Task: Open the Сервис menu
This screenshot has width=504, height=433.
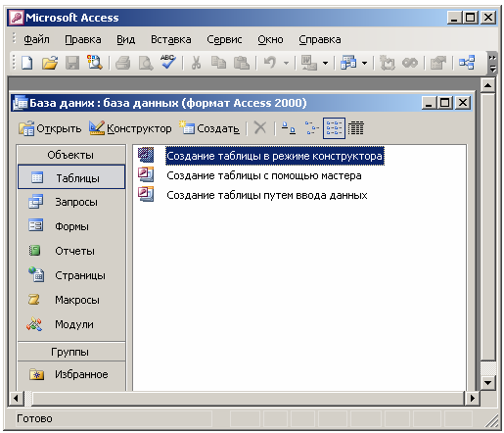Action: click(x=224, y=39)
